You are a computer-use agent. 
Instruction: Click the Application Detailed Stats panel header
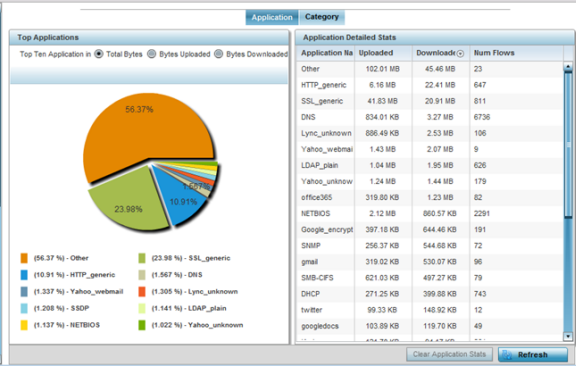(x=434, y=37)
